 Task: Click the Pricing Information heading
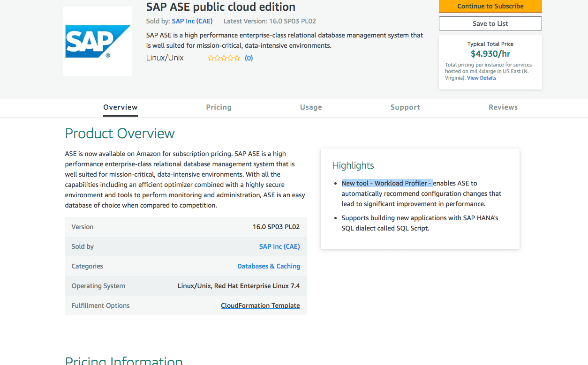tap(124, 361)
